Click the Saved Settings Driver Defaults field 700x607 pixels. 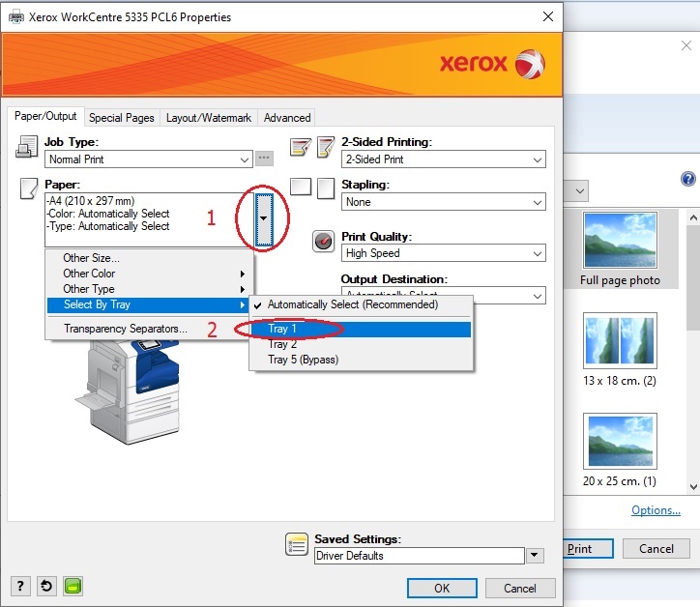point(420,556)
